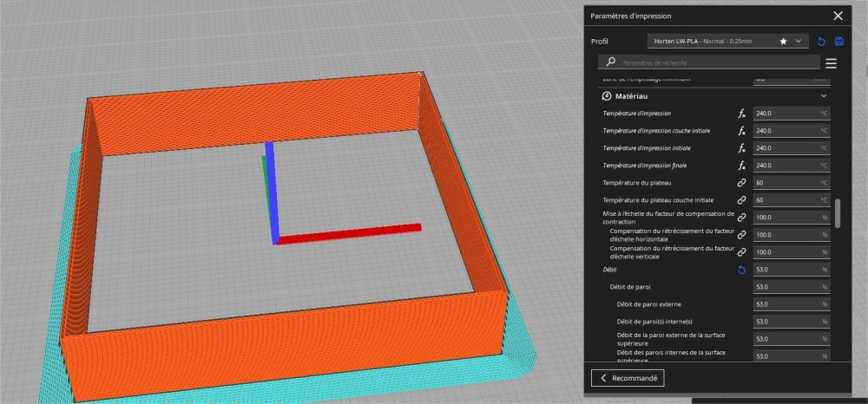Viewport: 868px width, 404px height.
Task: Click the blue Z axis in viewport
Action: (x=271, y=191)
